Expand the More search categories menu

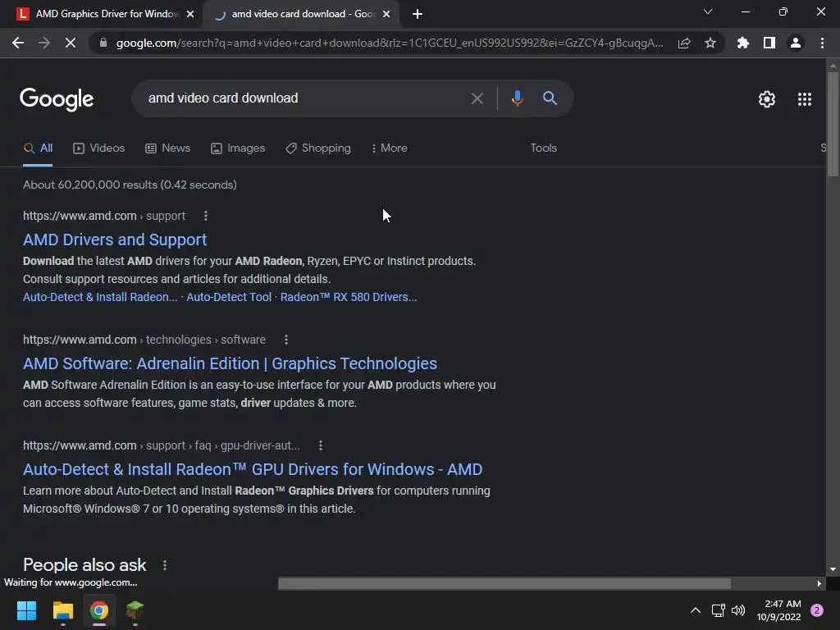point(390,148)
